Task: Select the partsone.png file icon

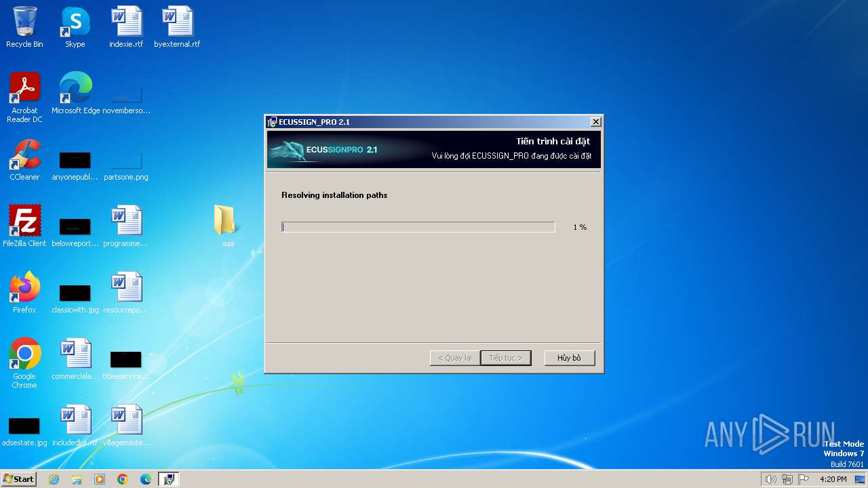Action: coord(126,165)
